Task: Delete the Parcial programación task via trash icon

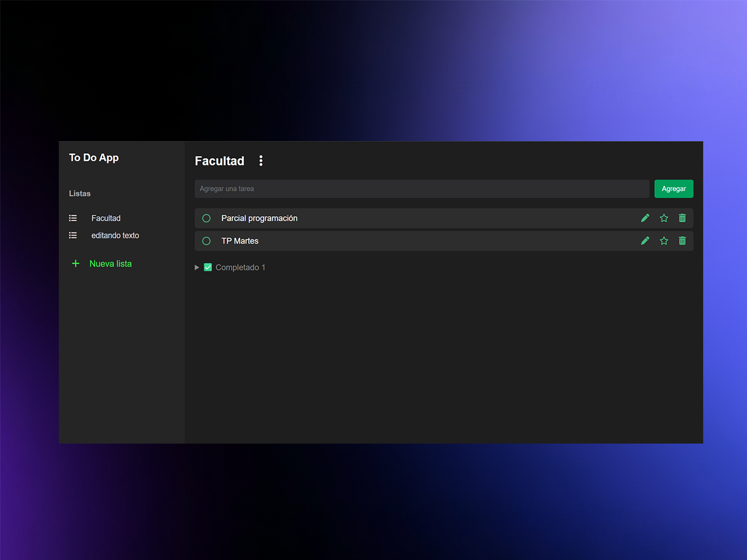Action: pyautogui.click(x=682, y=218)
